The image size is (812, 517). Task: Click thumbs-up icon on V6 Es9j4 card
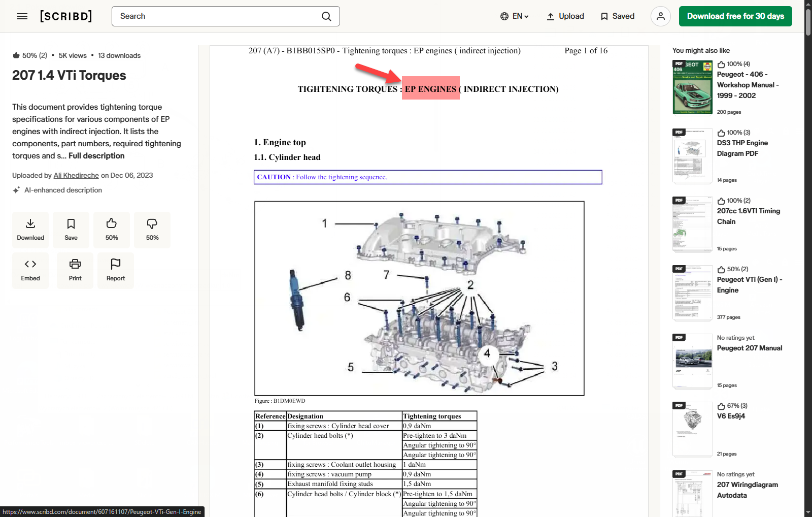[x=721, y=406]
